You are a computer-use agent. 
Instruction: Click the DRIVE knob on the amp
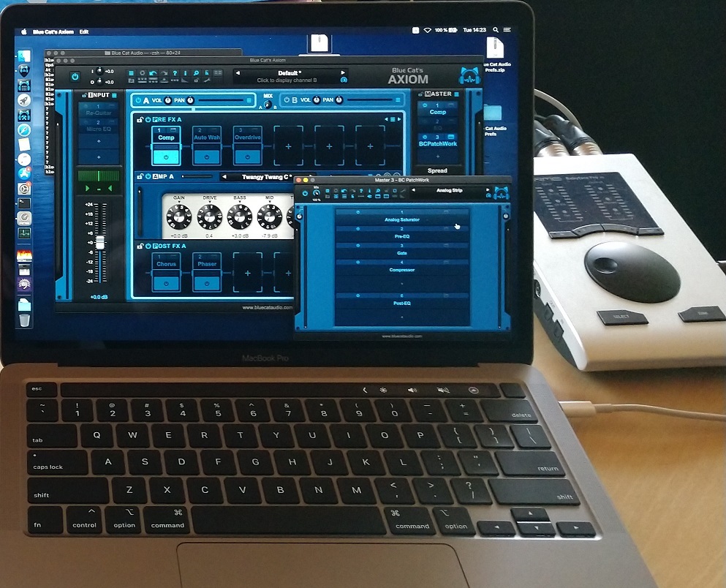click(x=209, y=216)
